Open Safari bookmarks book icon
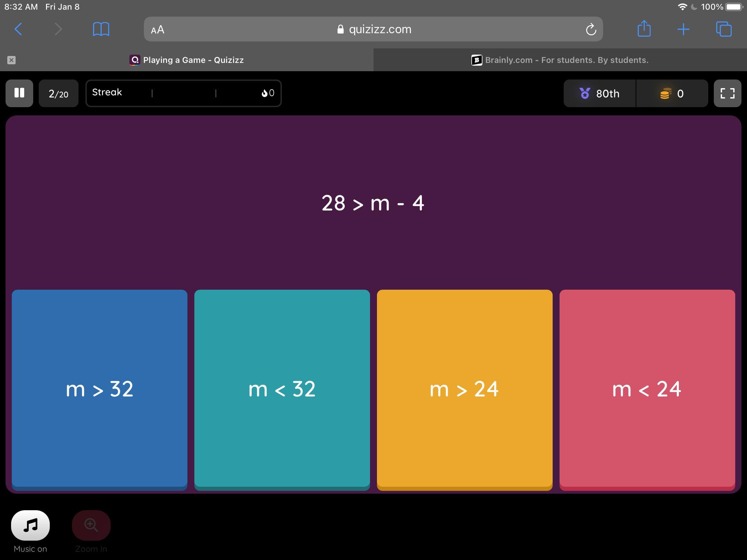Viewport: 747px width, 560px height. [101, 29]
